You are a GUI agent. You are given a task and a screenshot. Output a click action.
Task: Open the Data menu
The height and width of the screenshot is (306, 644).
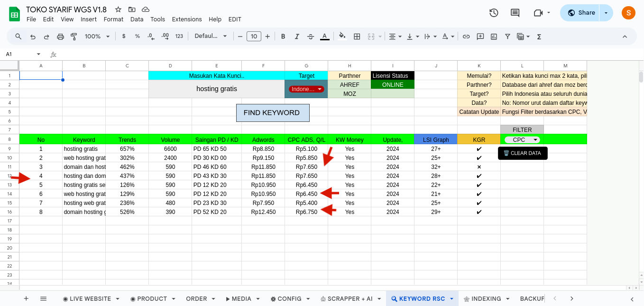[x=137, y=19]
